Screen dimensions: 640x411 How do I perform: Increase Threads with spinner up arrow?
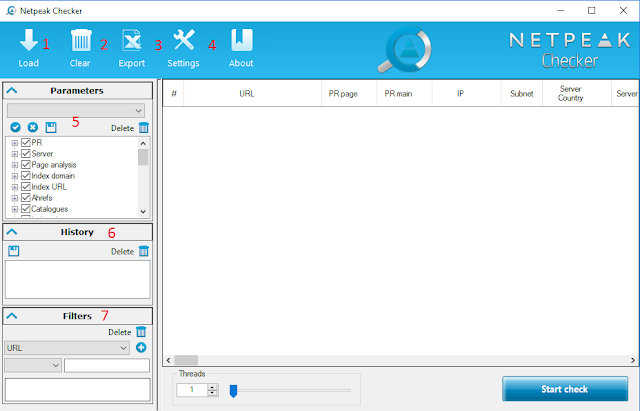tap(212, 387)
